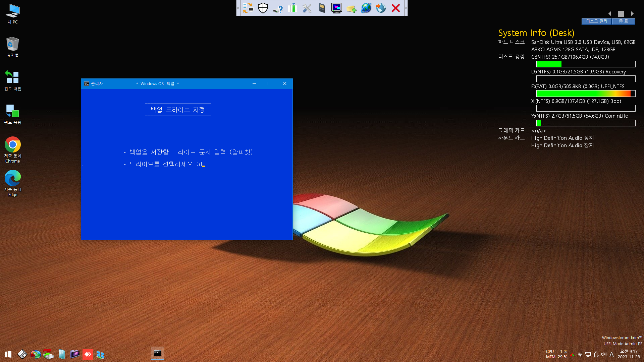Click the 종 료 button in System Info
This screenshot has width=644, height=362.
tap(623, 21)
